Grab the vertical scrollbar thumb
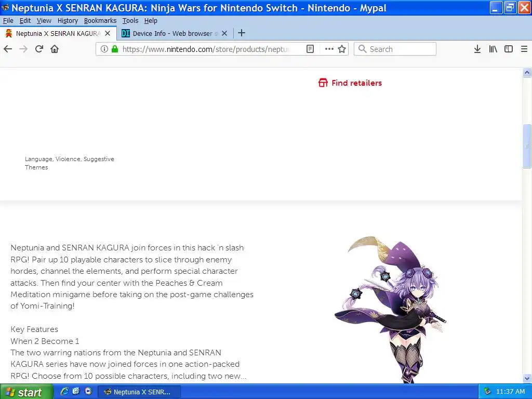This screenshot has width=532, height=399. [527, 146]
